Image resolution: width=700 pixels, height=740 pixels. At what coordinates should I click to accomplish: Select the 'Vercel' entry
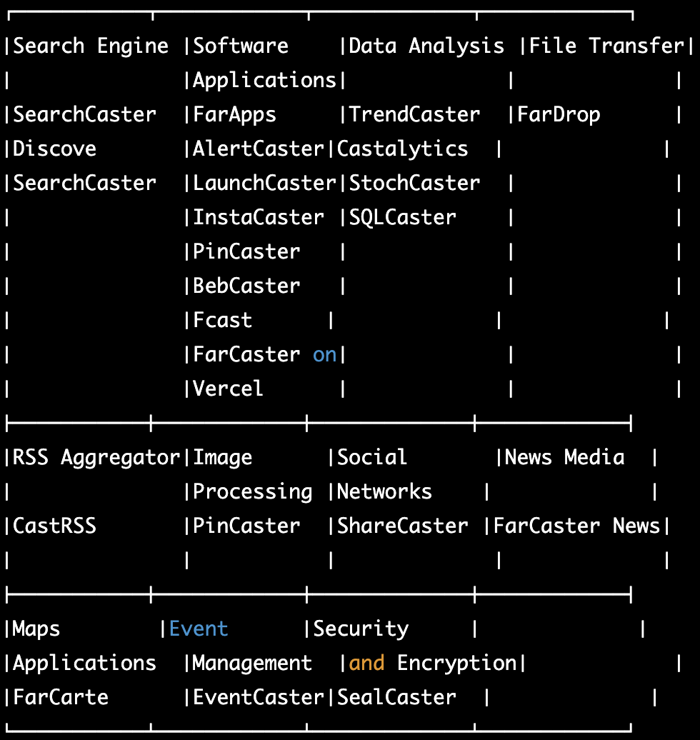229,389
